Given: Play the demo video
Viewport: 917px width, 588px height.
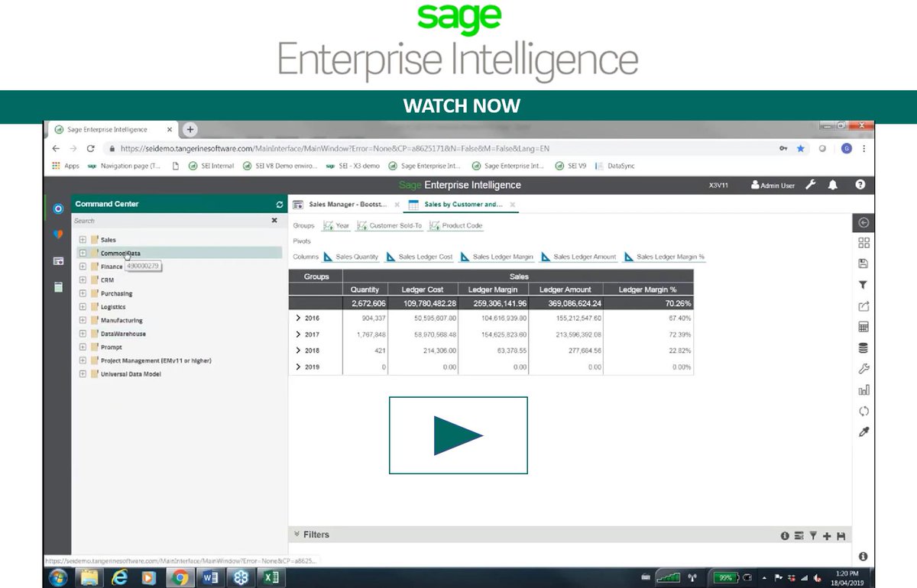Looking at the screenshot, I should [x=458, y=435].
